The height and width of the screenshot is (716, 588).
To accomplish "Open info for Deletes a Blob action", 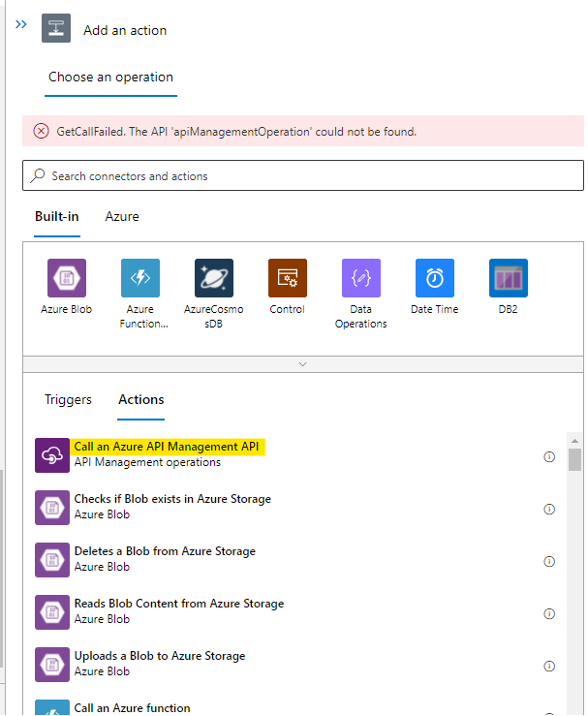I will click(x=549, y=561).
